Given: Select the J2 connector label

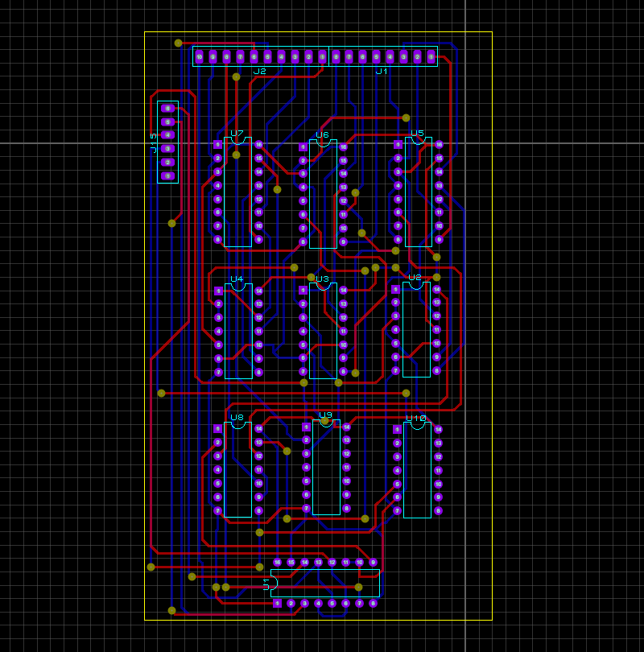Looking at the screenshot, I should [x=259, y=72].
